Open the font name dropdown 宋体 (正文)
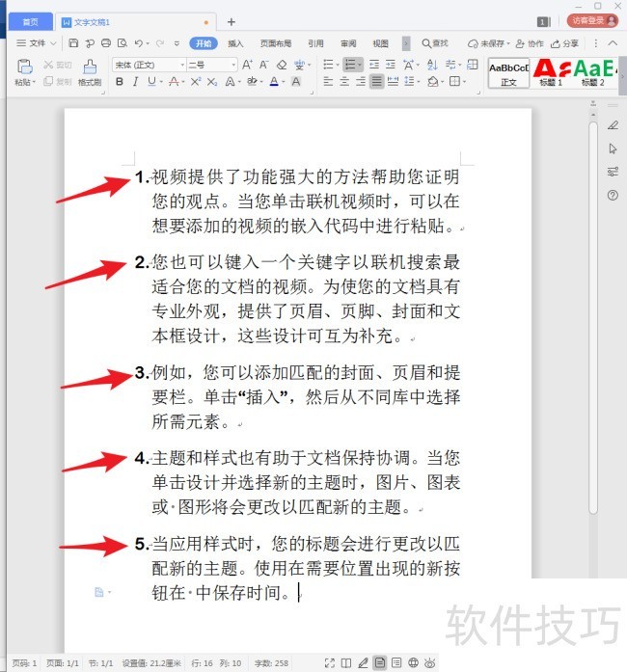Viewport: 627px width, 672px height. click(148, 65)
